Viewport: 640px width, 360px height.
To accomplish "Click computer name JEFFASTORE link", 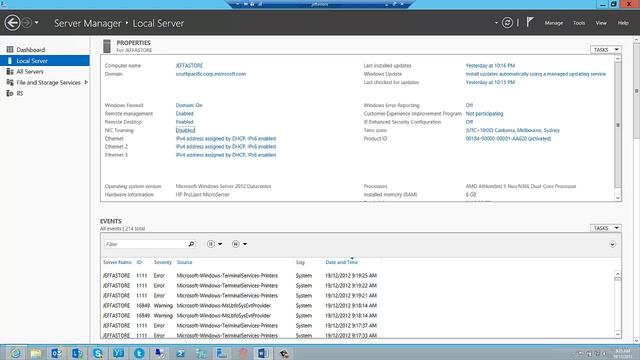I will (x=189, y=65).
